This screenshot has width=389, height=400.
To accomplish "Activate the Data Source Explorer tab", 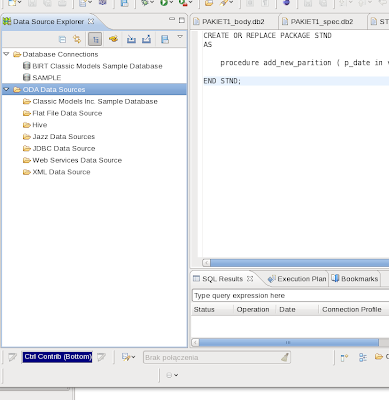I will (x=48, y=22).
